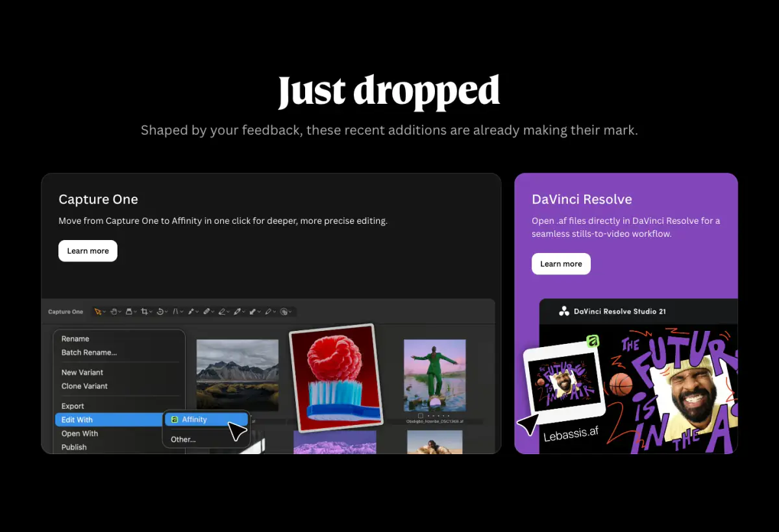
Task: Expand the chevron next to the Rotate tool
Action: [x=166, y=312]
